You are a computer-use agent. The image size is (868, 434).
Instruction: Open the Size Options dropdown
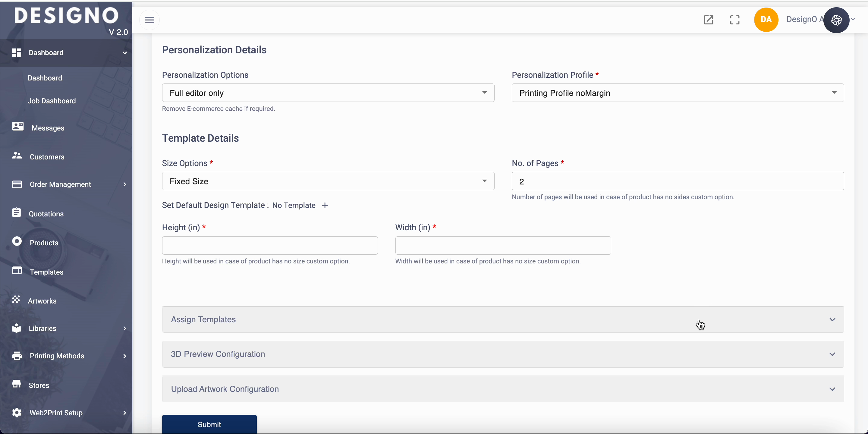[328, 181]
